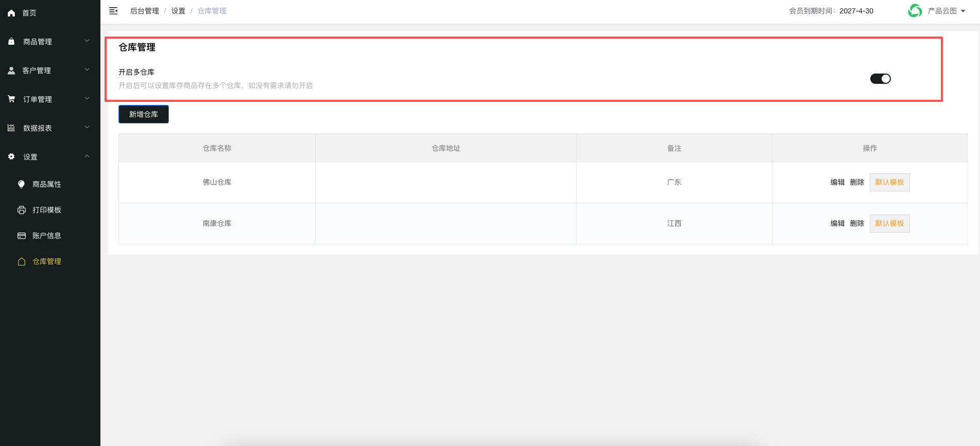
Task: Expand the 客户管理 menu chevron
Action: 87,69
